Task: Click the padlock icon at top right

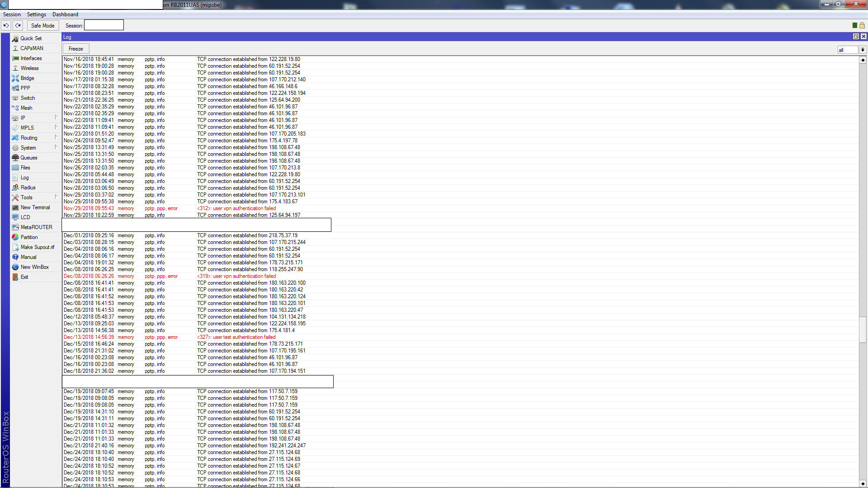Action: [x=862, y=26]
